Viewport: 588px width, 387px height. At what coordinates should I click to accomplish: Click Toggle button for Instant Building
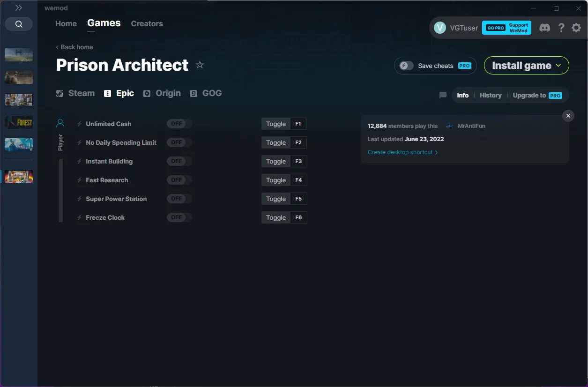(x=276, y=161)
